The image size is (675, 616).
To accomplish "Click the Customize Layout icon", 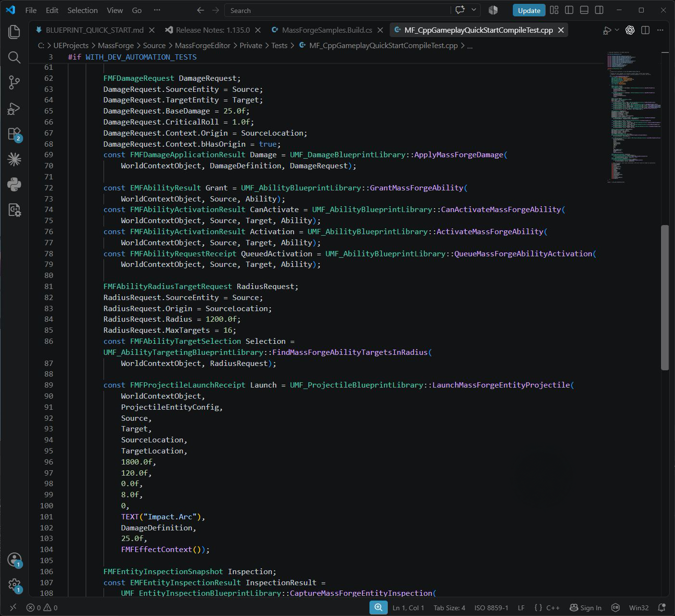I will [x=554, y=10].
